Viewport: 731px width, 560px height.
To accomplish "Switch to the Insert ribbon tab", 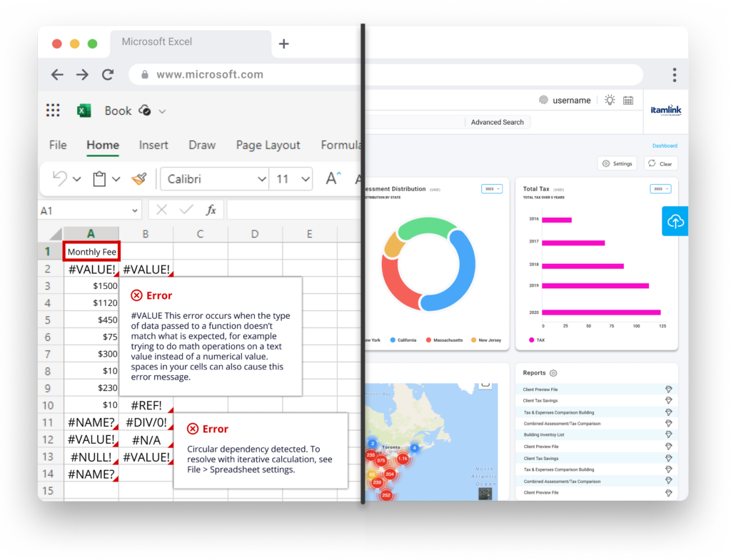I will [153, 145].
